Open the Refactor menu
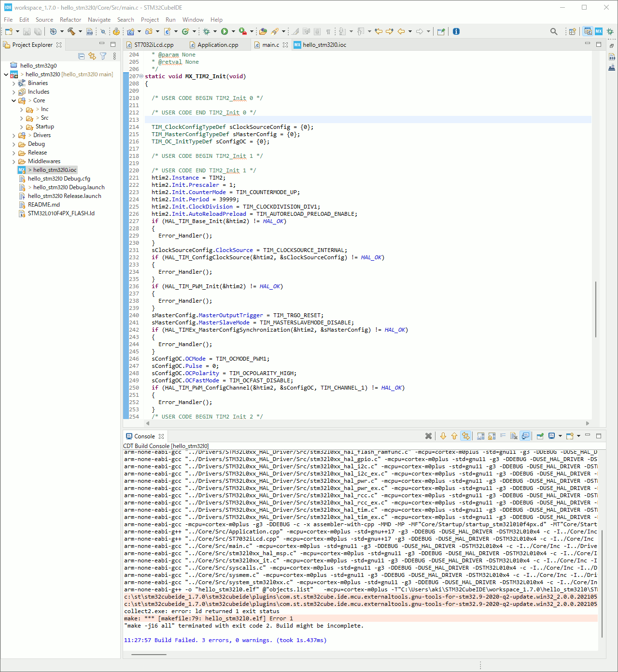 (70, 20)
